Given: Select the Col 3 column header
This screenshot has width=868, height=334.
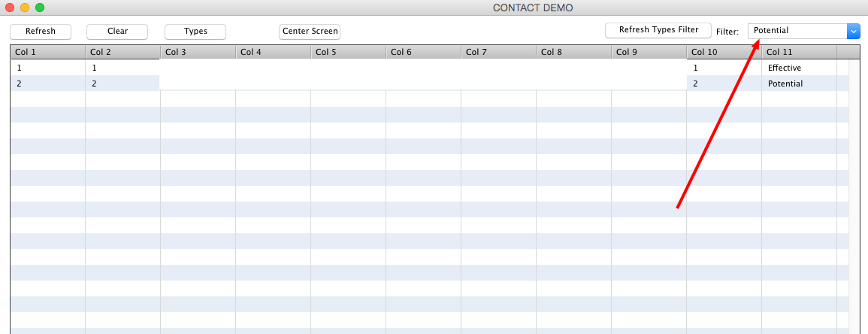Looking at the screenshot, I should pos(198,52).
